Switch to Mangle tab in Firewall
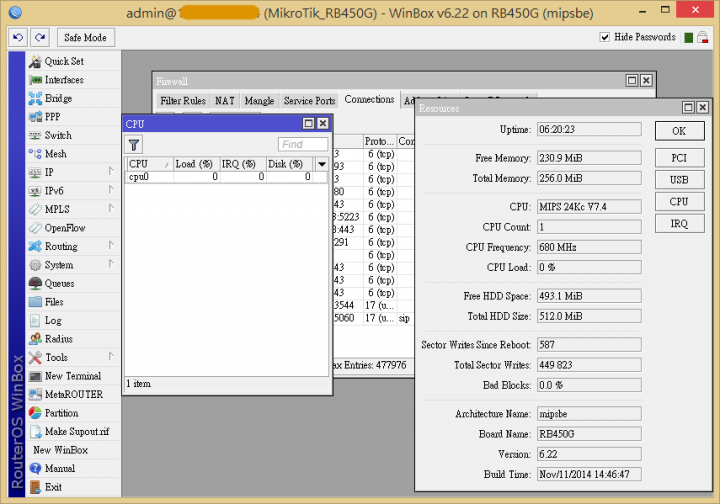720x504 pixels. coord(259,101)
